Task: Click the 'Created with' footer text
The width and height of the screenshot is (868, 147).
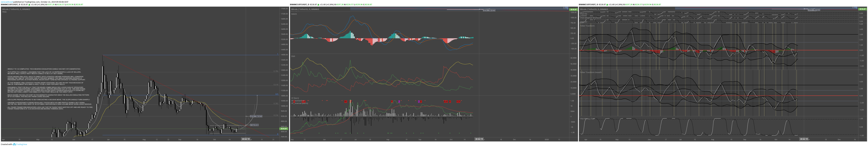Action: point(6,144)
